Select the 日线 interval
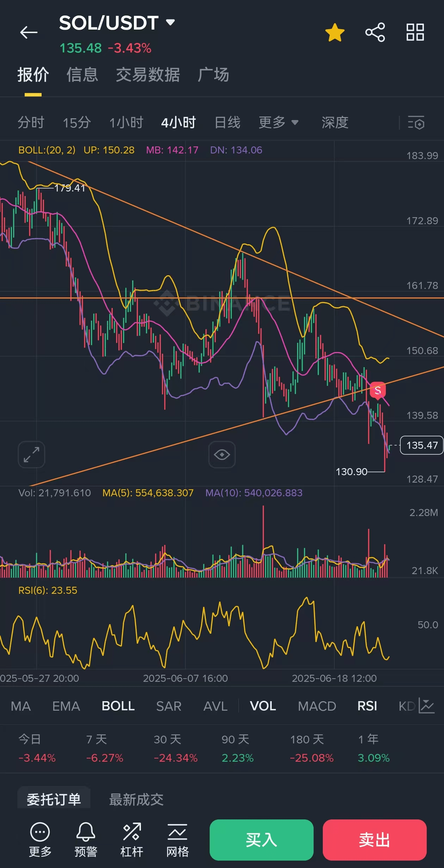Screen dimensions: 444x868 pyautogui.click(x=227, y=122)
